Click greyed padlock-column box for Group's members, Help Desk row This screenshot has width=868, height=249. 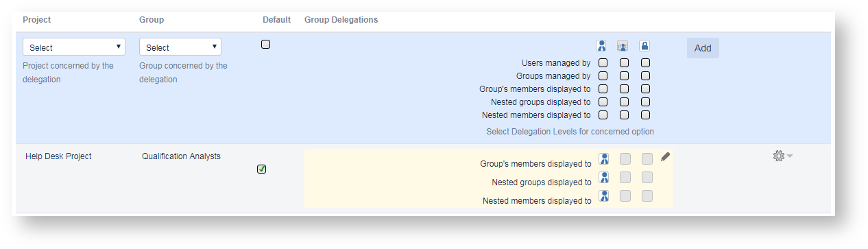tap(647, 159)
